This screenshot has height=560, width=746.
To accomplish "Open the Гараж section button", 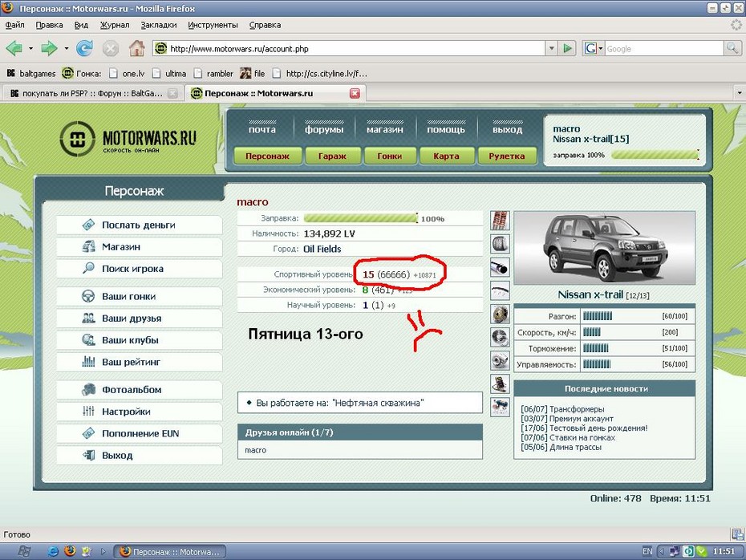I will pos(332,156).
